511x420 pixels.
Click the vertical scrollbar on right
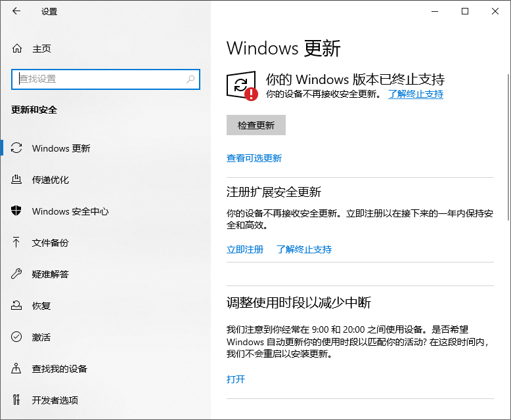coord(508,147)
